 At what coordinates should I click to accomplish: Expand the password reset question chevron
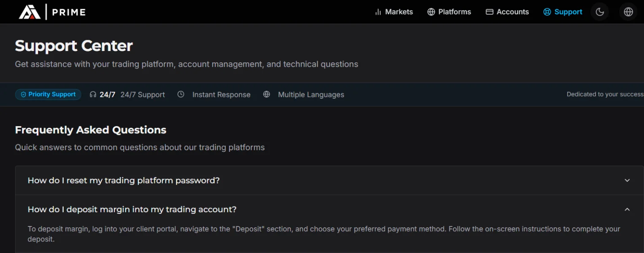click(627, 180)
